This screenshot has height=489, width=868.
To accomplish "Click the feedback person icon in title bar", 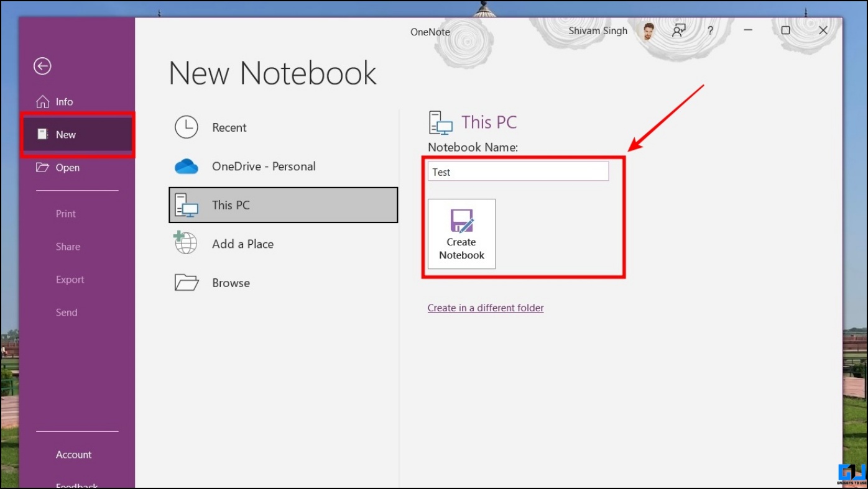I will point(678,30).
